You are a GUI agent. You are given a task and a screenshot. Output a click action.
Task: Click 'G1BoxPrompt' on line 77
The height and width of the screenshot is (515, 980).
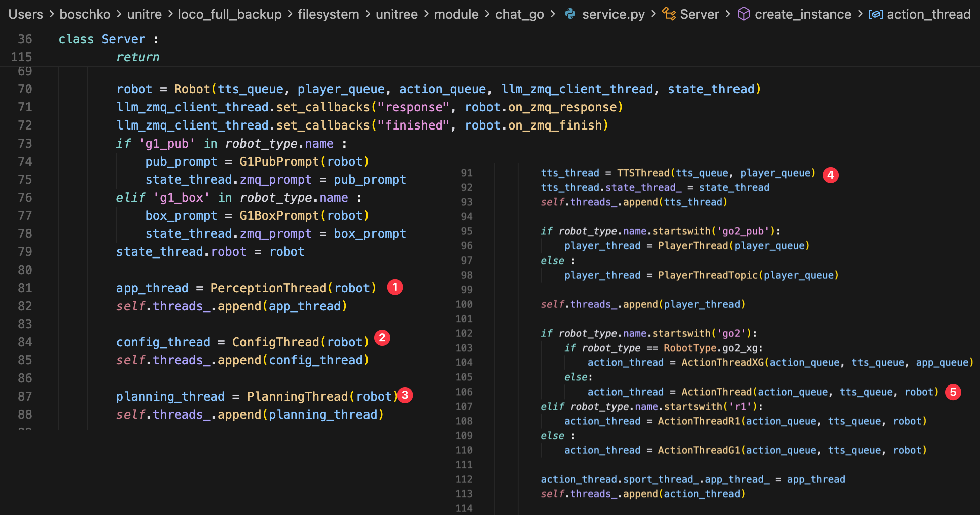(279, 216)
